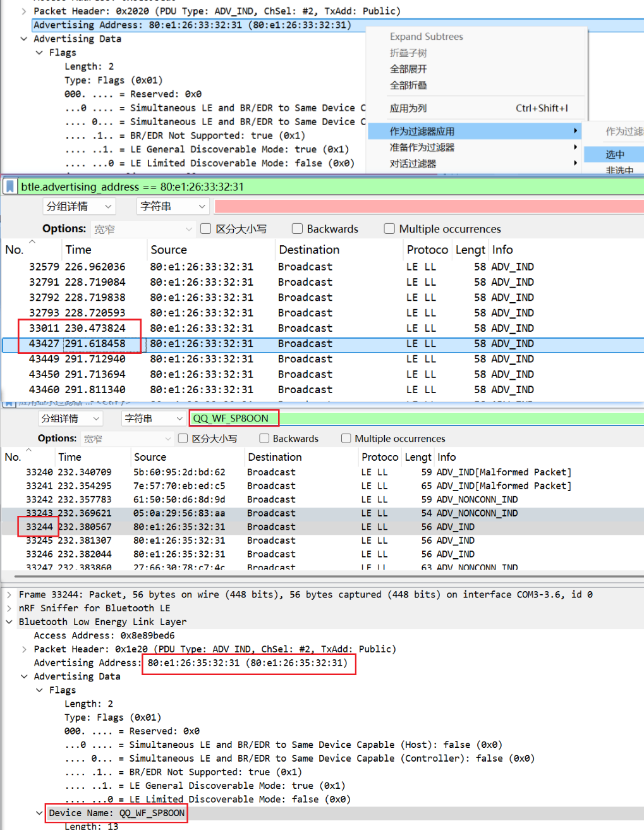Toggle Multiple occurrences under the pink search field
The height and width of the screenshot is (830, 644).
(x=389, y=229)
